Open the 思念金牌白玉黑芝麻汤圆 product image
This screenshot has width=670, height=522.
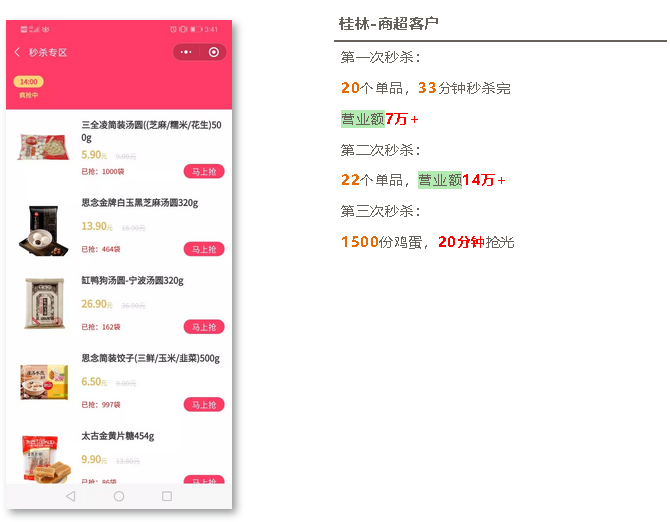point(43,230)
